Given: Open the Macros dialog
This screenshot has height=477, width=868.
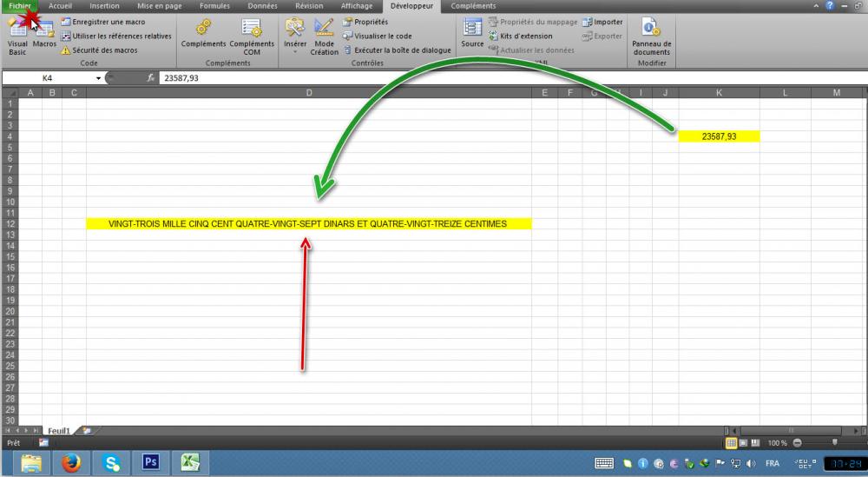Looking at the screenshot, I should click(44, 35).
